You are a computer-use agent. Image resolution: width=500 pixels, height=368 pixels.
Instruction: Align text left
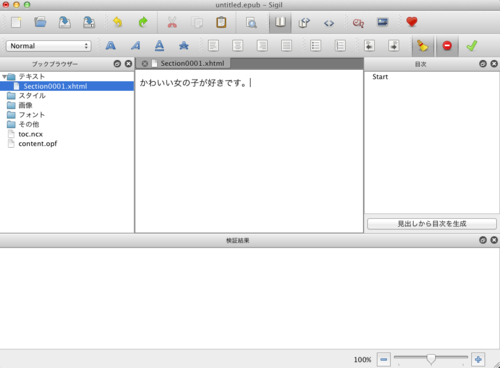pyautogui.click(x=213, y=46)
